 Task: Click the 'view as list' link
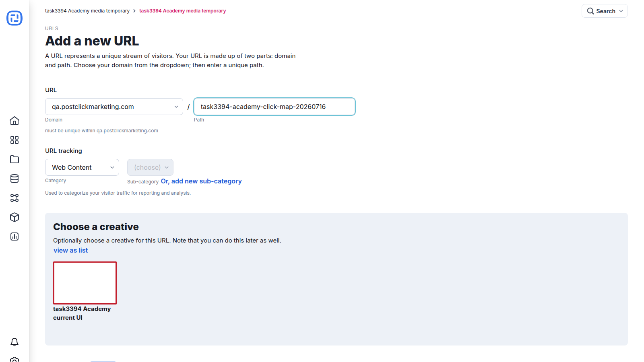coord(71,250)
